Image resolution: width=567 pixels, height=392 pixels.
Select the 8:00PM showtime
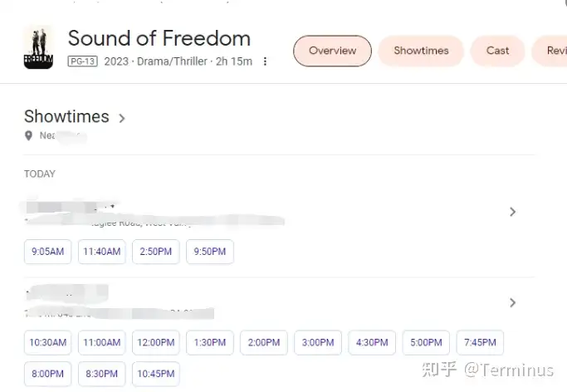47,374
